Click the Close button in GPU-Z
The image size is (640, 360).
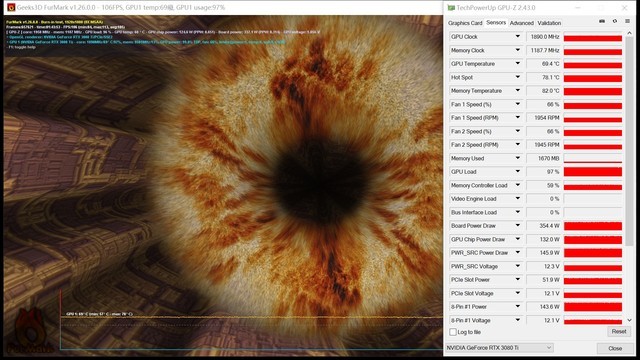[x=615, y=348]
